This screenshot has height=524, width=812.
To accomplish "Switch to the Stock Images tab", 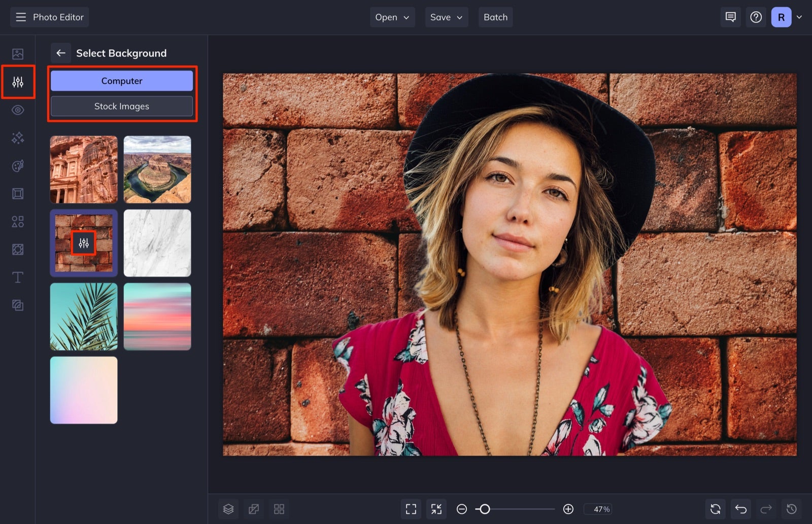I will pos(121,106).
